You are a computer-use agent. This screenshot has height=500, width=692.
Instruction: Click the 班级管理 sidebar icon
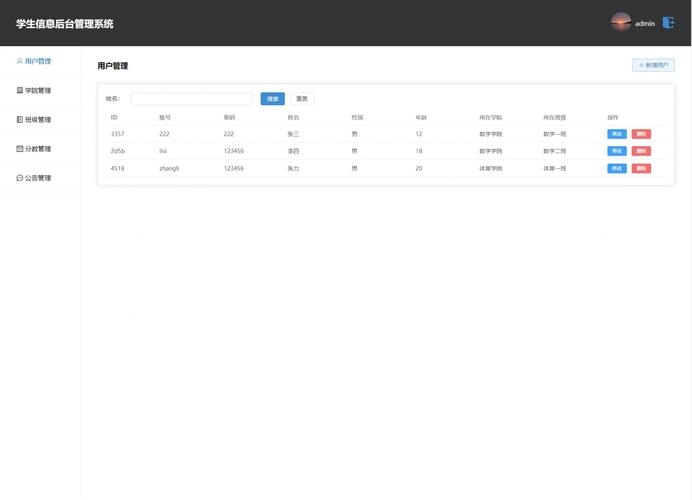click(x=19, y=120)
